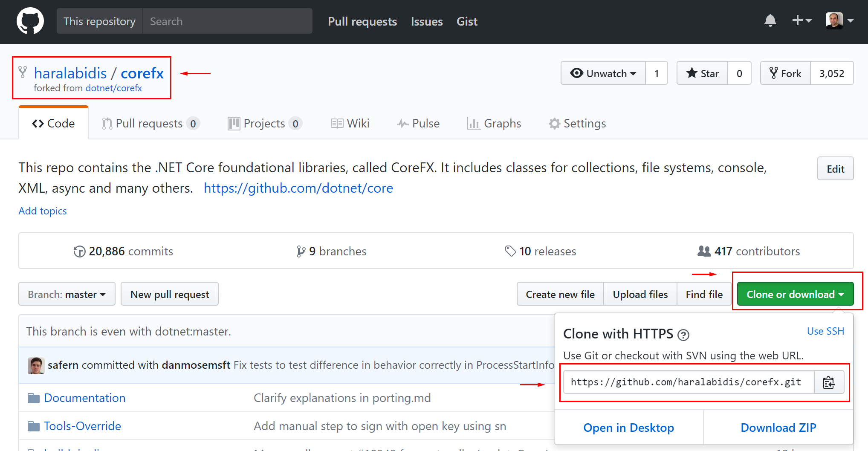View the 10 releases
Screen dimensions: 868x451
(x=540, y=252)
